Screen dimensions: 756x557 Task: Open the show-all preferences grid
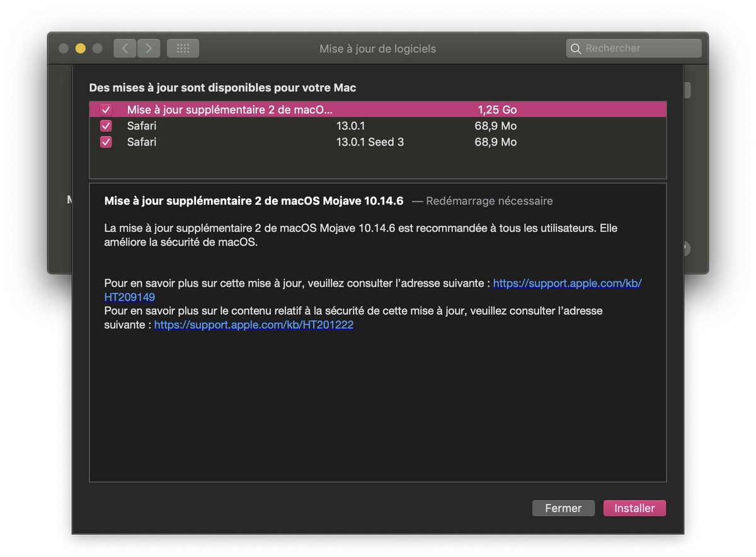click(x=183, y=49)
